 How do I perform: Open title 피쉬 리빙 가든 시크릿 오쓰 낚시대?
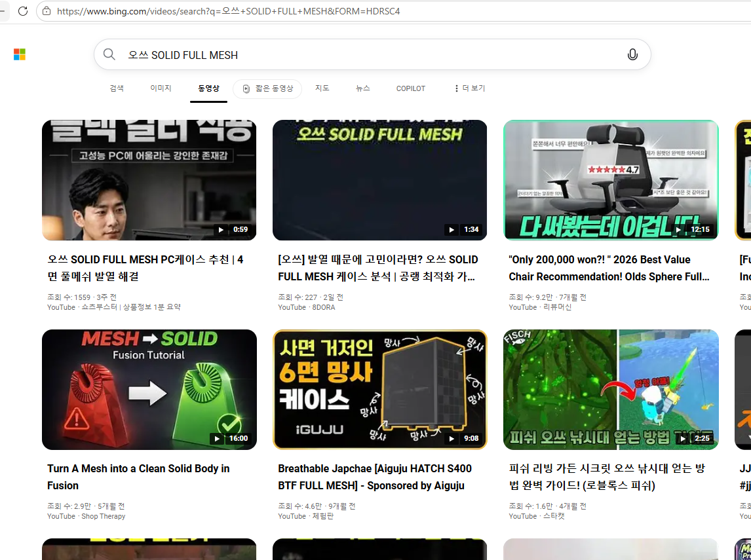(607, 477)
